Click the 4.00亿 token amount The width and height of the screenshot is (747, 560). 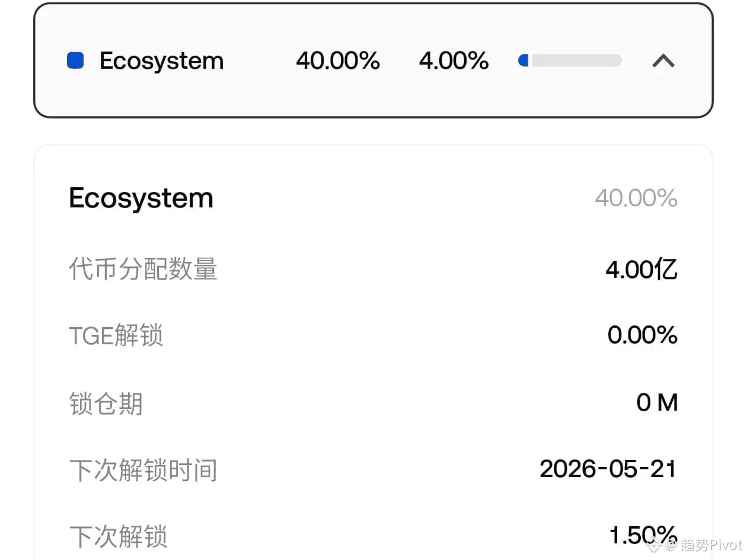tap(641, 270)
